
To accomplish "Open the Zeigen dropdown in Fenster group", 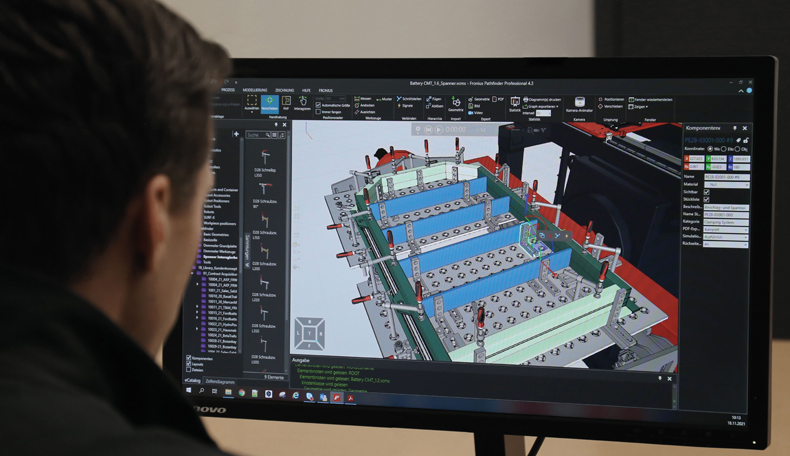I will [x=638, y=107].
